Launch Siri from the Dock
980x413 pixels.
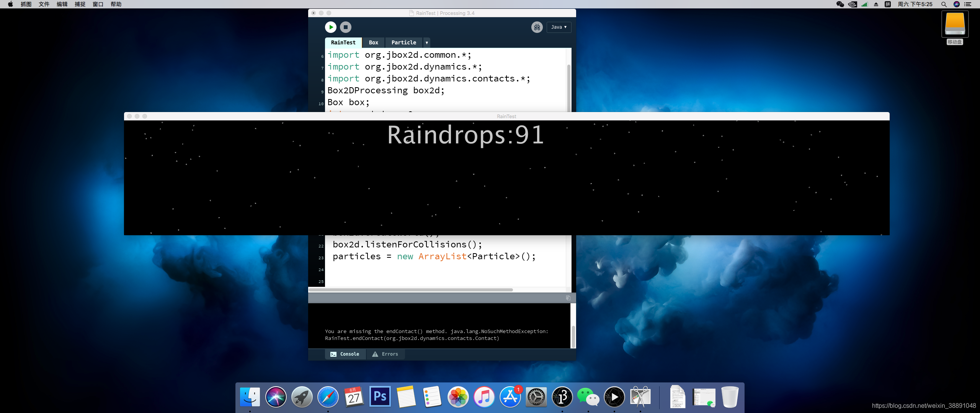(x=276, y=397)
